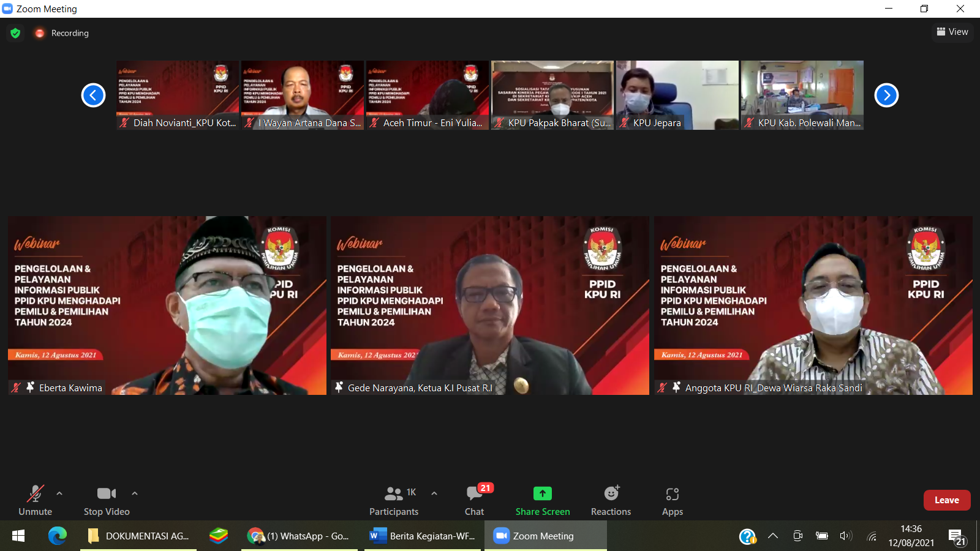Show next page of video thumbnails
The width and height of the screenshot is (980, 551).
click(886, 95)
